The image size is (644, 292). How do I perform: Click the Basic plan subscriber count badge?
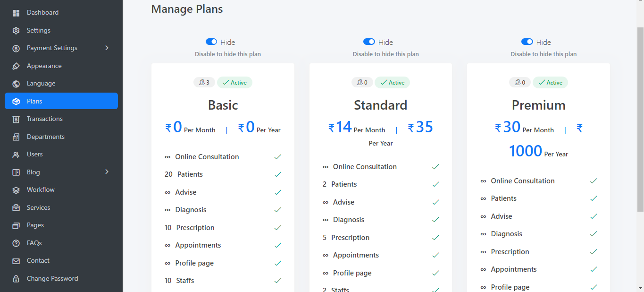pyautogui.click(x=204, y=83)
